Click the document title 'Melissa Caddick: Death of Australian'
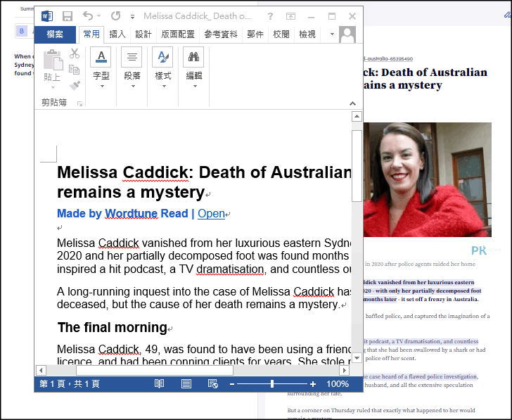This screenshot has width=512, height=420. click(x=205, y=172)
